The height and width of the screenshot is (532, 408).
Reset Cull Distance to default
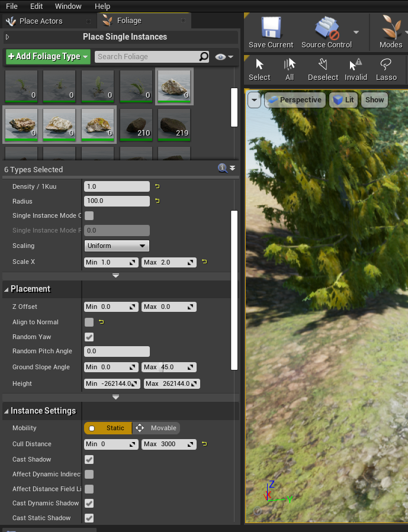coord(204,444)
